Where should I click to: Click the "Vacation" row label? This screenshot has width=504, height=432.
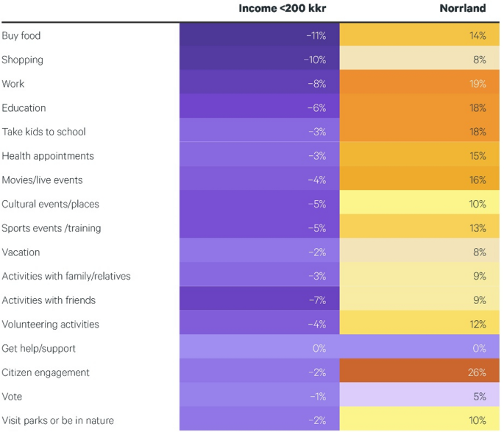(x=21, y=252)
